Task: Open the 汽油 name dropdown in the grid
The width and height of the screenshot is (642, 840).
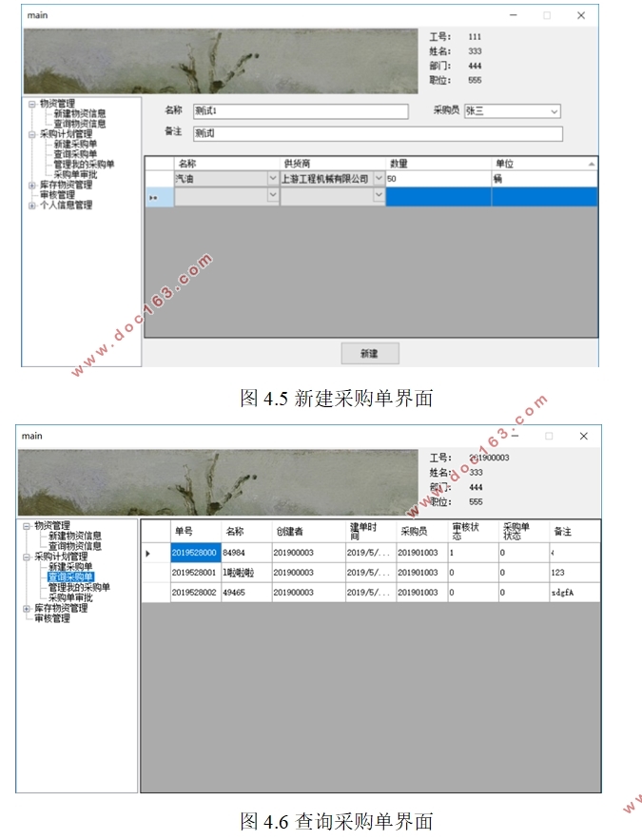Action: click(x=273, y=179)
